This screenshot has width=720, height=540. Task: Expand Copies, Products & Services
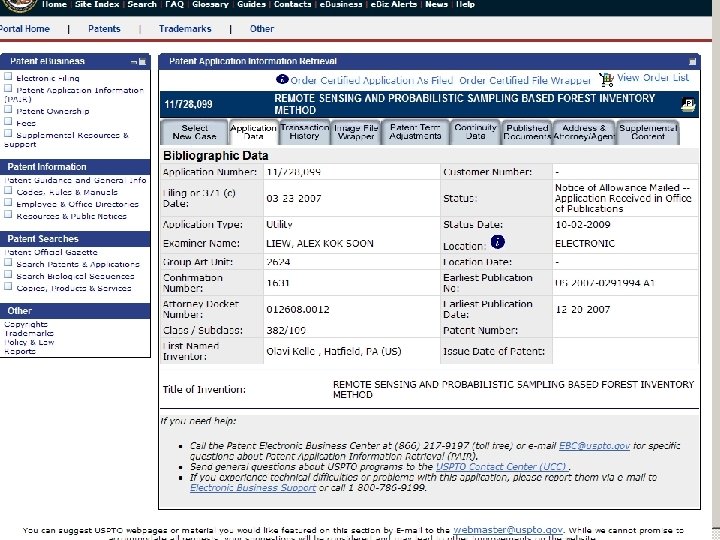pos(8,286)
